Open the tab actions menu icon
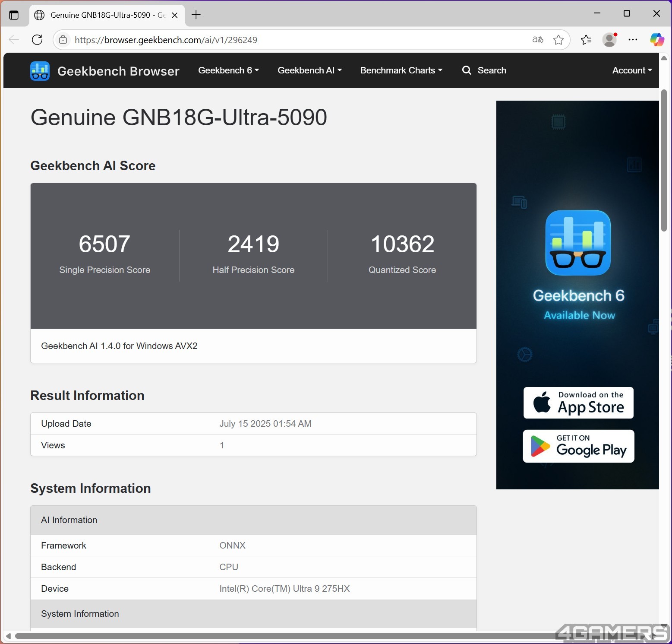672x644 pixels. [14, 15]
